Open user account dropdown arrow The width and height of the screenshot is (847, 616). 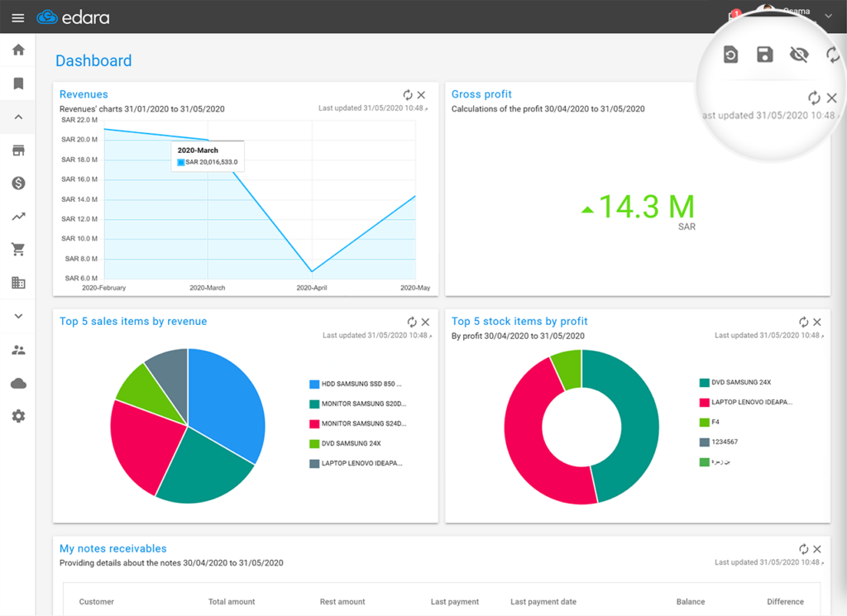pyautogui.click(x=828, y=17)
